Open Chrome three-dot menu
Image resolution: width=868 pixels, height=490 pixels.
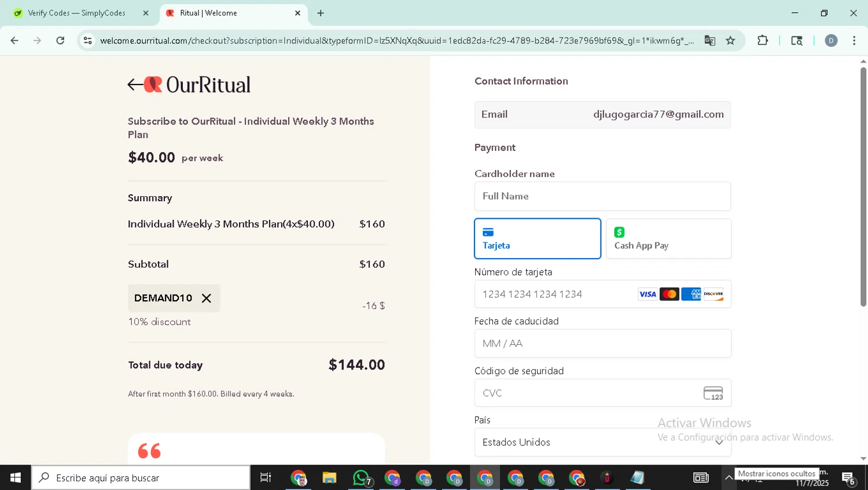[854, 40]
